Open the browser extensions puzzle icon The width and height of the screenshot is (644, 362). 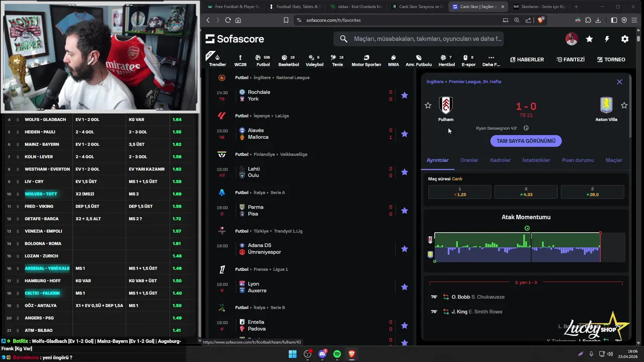(x=588, y=20)
